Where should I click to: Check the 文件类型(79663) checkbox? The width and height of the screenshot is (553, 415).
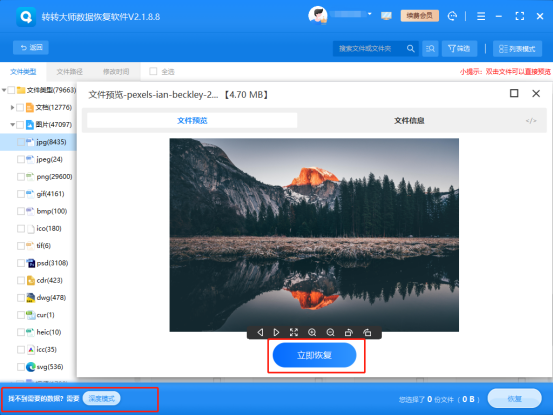coord(11,90)
